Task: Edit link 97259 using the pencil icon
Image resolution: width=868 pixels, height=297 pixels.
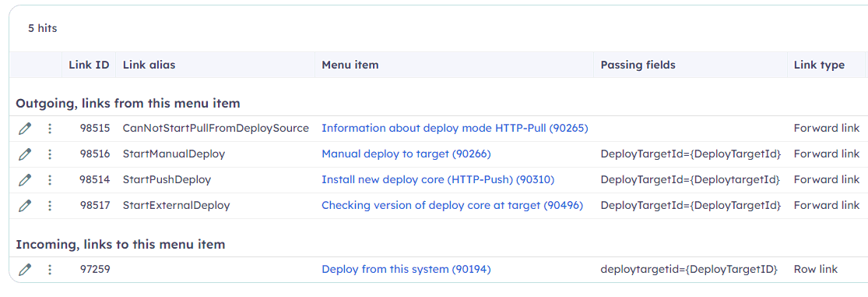Action: coord(24,270)
